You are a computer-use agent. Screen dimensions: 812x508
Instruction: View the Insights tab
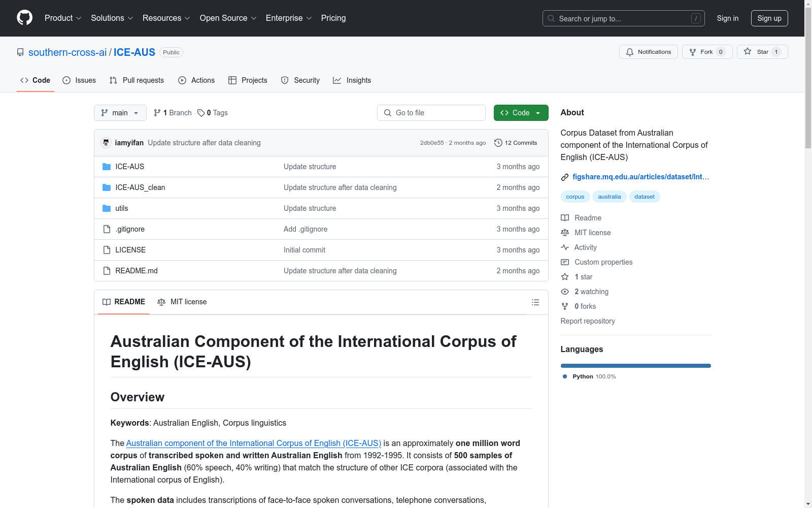point(352,80)
